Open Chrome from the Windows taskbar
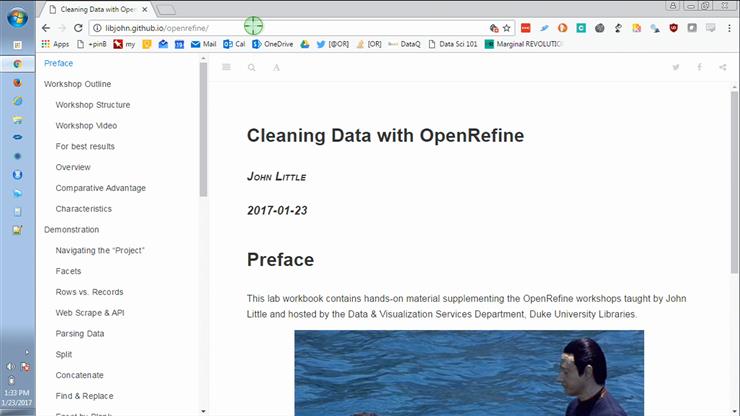This screenshot has height=416, width=740. 17,64
